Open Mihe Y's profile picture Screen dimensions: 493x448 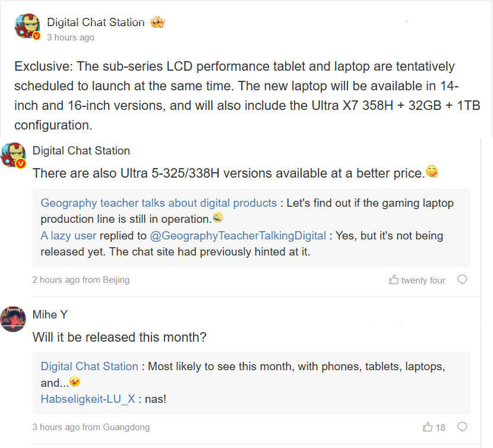pyautogui.click(x=13, y=319)
